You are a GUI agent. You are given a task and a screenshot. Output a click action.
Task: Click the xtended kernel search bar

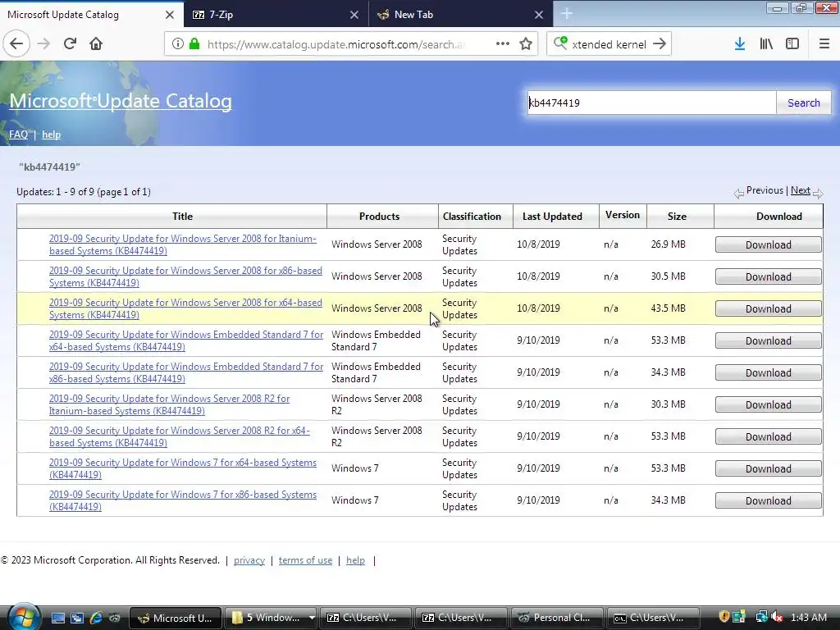click(609, 44)
